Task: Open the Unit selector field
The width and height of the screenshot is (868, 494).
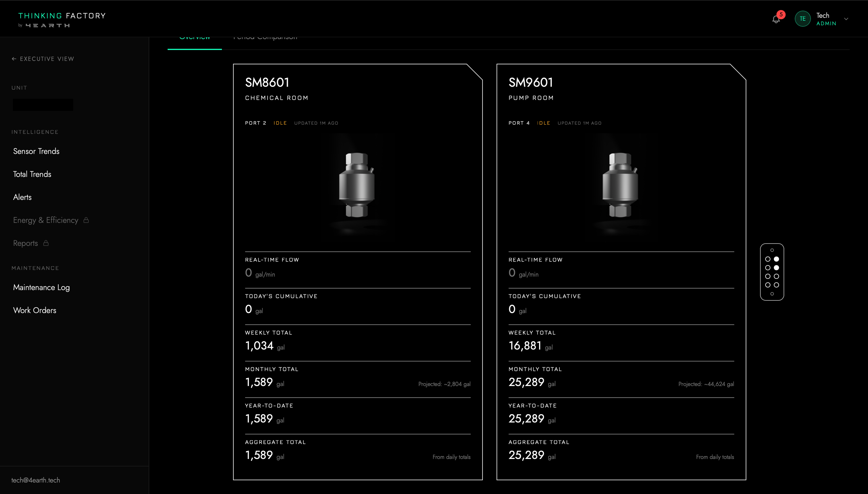Action: [x=43, y=105]
